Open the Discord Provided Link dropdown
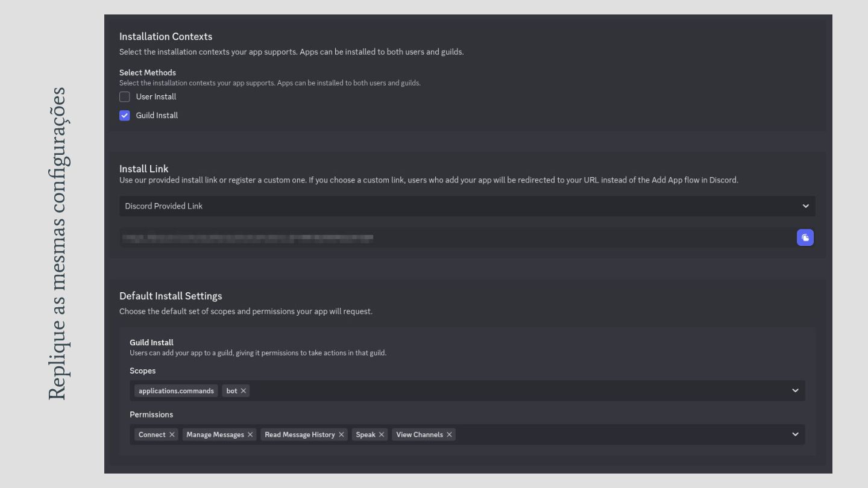Viewport: 868px width, 488px height. pyautogui.click(x=467, y=206)
